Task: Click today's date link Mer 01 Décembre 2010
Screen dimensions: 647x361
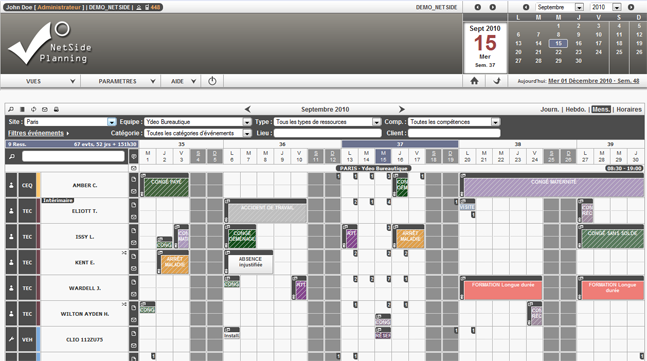Action: tap(593, 81)
